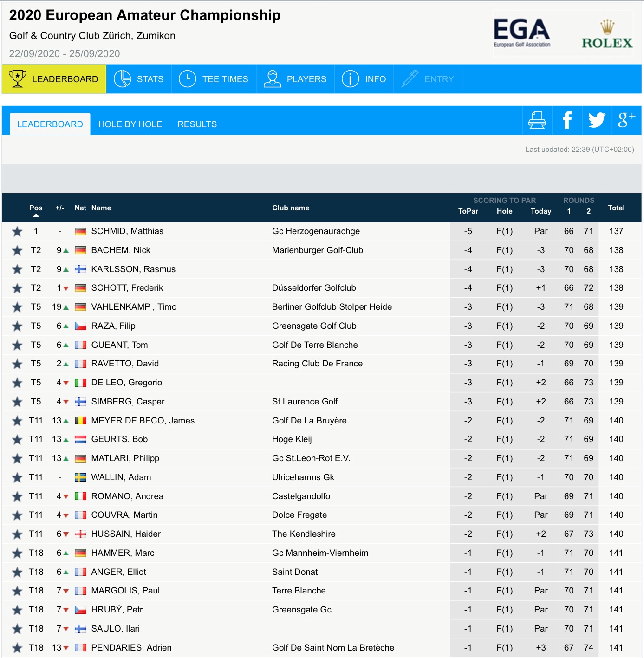Click the EGA European Golf Association logo
Screen dimensions: 644x658
pos(522,33)
